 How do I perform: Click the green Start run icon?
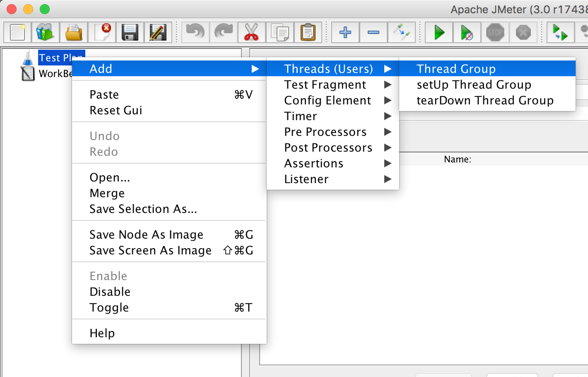[439, 32]
